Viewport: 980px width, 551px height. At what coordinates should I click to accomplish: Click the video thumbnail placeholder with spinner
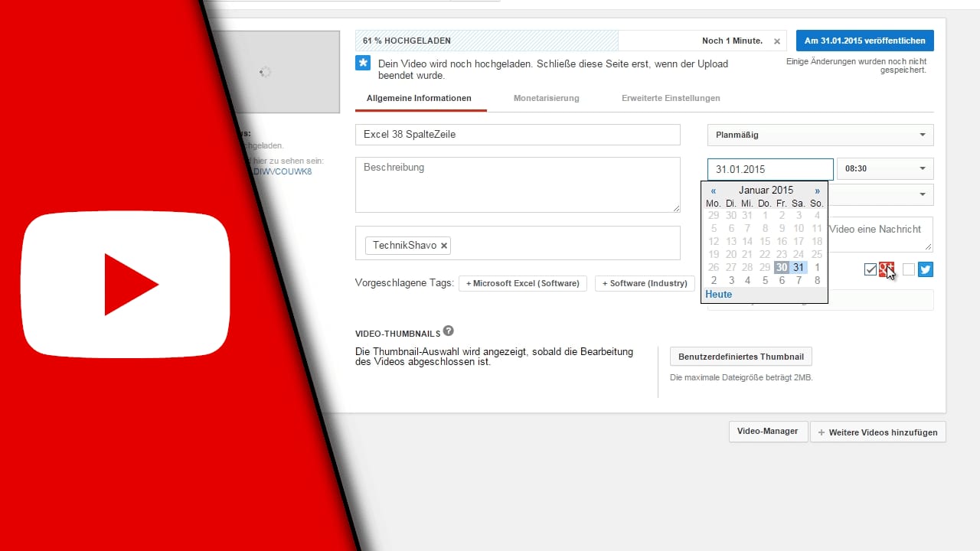tap(265, 72)
